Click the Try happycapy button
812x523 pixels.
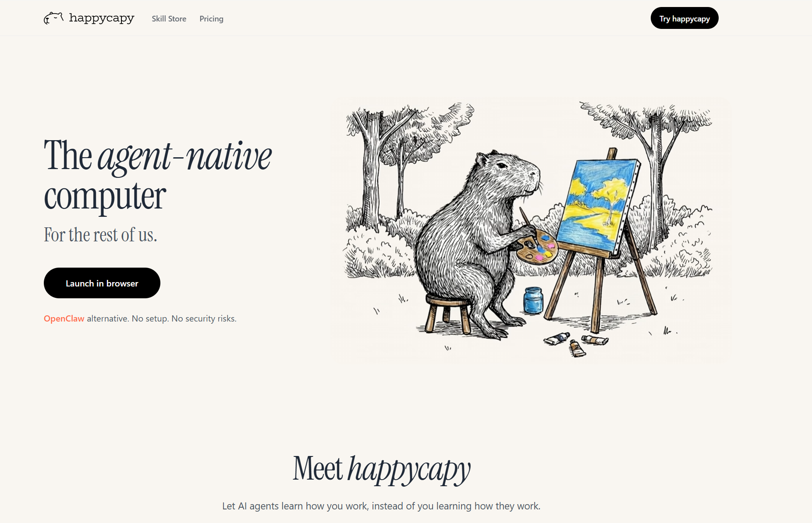[x=684, y=18]
